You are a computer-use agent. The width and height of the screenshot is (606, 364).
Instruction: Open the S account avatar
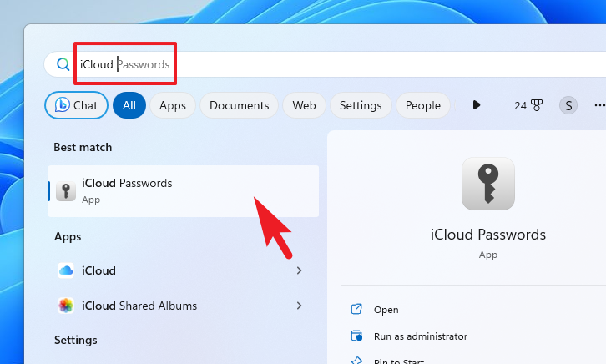568,105
